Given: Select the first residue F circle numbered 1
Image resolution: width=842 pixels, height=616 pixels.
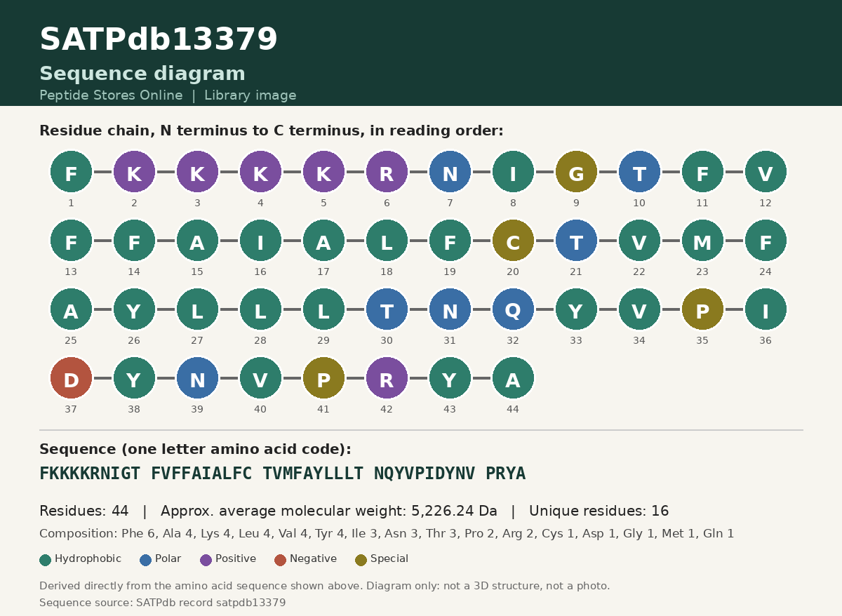Looking at the screenshot, I should 71,172.
